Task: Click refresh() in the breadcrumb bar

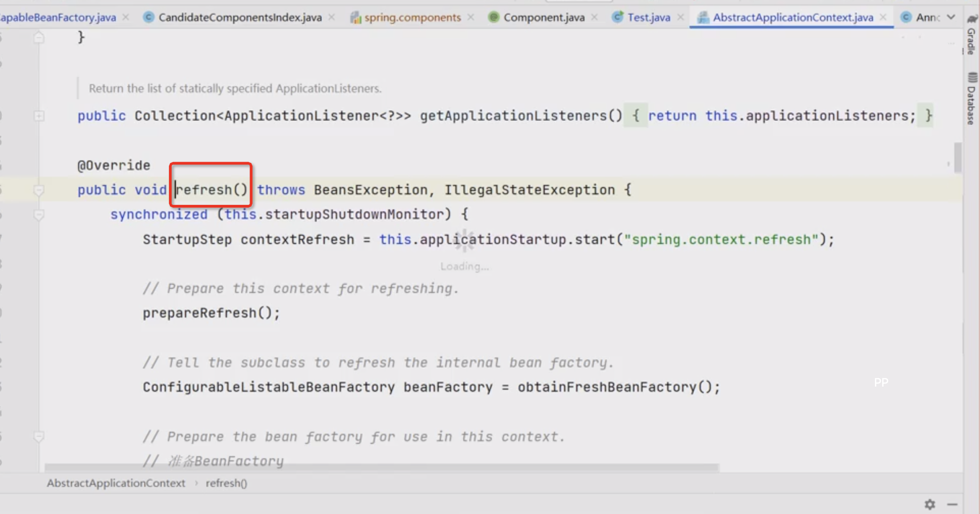Action: coord(226,483)
